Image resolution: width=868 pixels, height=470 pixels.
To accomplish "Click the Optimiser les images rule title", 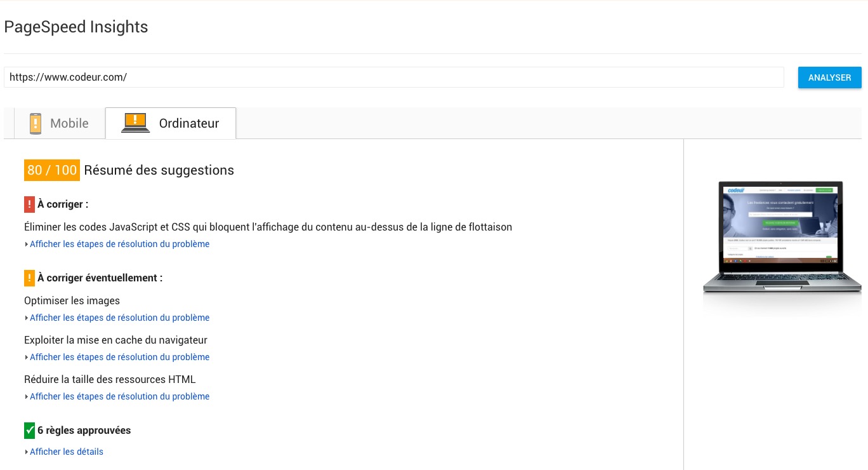I will point(72,300).
